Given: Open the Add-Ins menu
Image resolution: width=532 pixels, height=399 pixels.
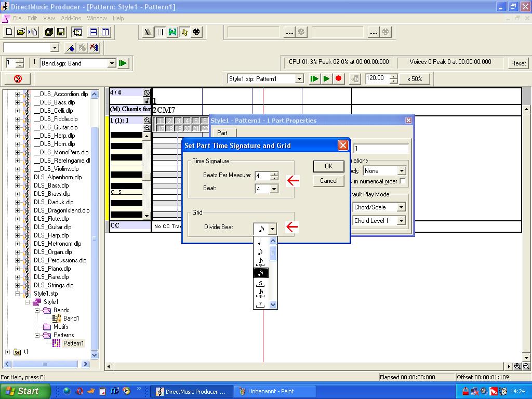Looking at the screenshot, I should coord(71,18).
